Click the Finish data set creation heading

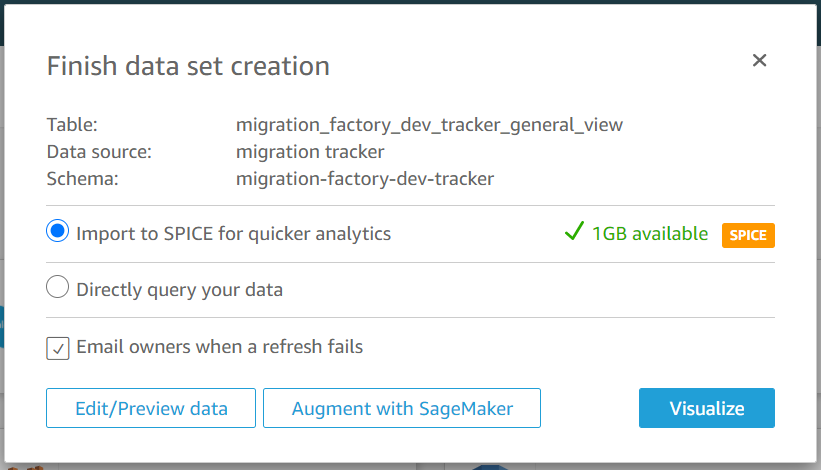coord(188,66)
